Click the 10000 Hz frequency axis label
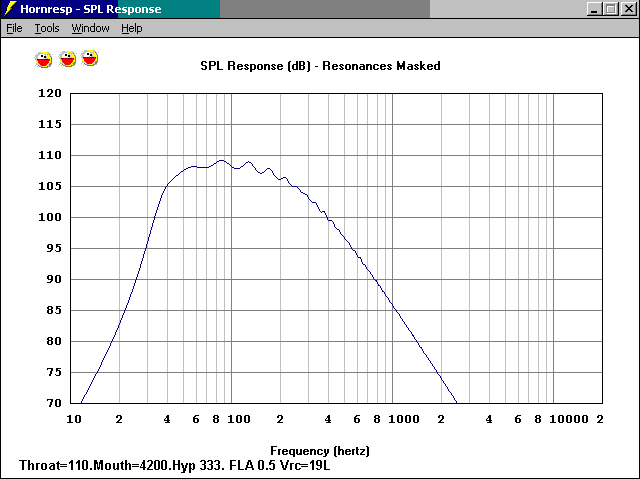Image resolution: width=640 pixels, height=479 pixels. point(569,419)
